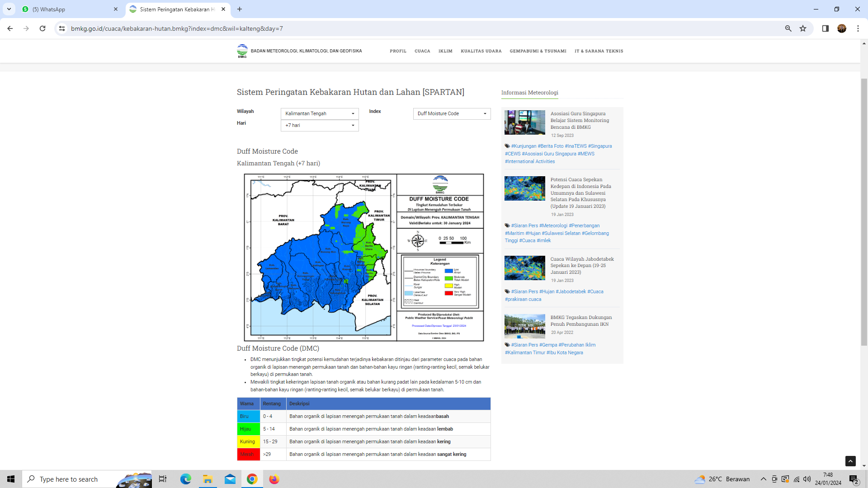Click the scroll-to-top arrow button
This screenshot has width=868, height=488.
point(850,461)
